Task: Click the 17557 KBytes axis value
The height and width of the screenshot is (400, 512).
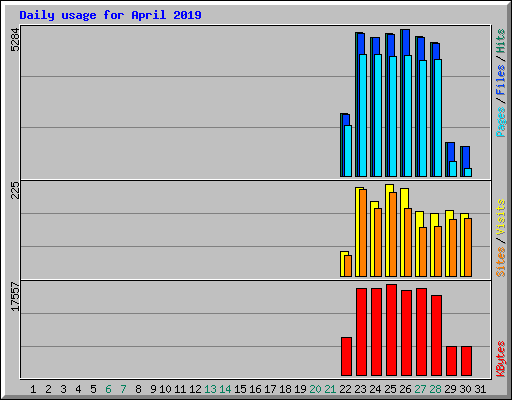Action: tap(15, 297)
